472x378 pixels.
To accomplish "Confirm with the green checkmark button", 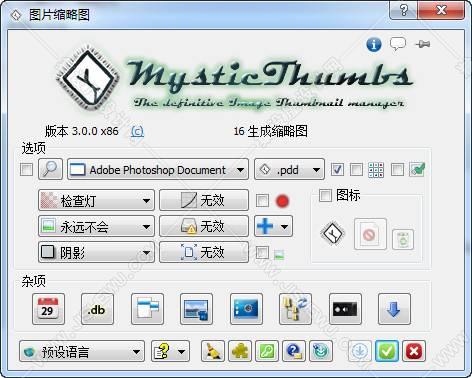I will [387, 351].
